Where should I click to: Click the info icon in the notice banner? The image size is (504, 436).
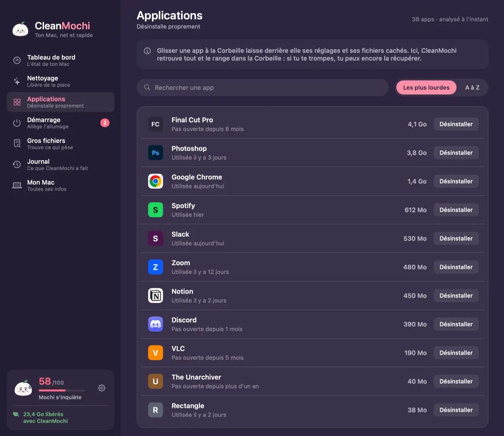click(x=147, y=51)
